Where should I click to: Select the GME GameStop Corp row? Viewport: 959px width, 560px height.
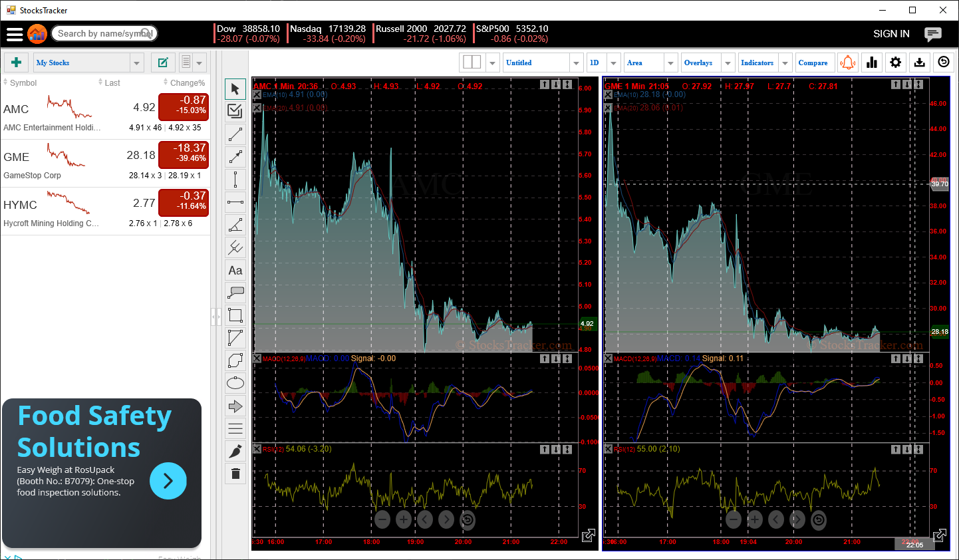pos(105,164)
